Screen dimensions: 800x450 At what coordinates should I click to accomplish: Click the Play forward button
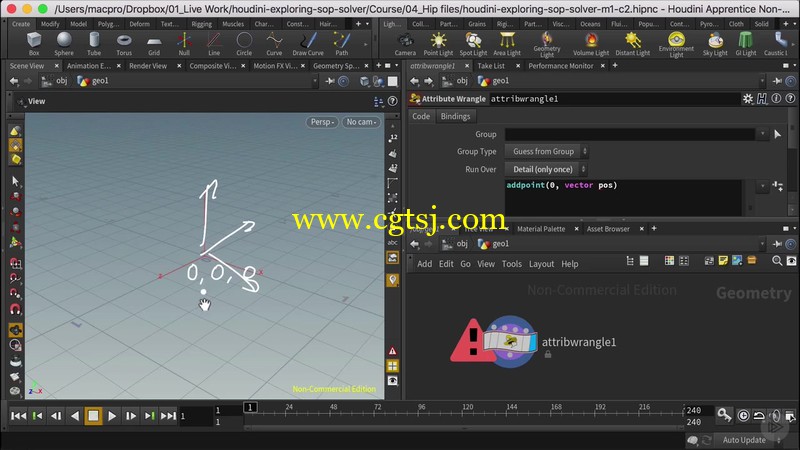click(x=112, y=416)
